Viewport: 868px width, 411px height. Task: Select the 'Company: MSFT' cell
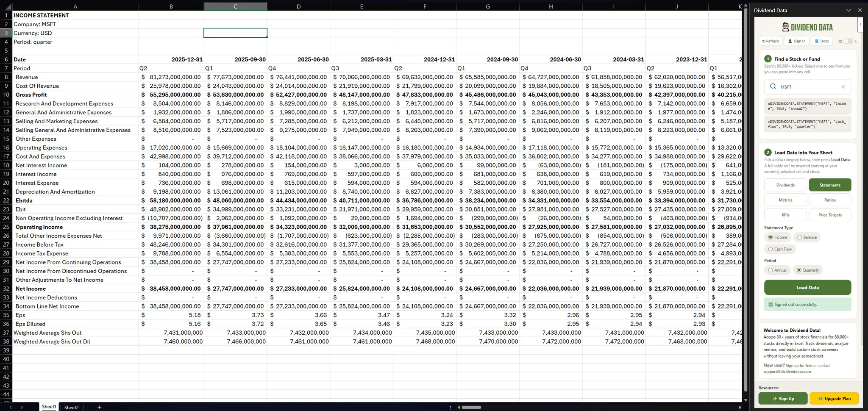coord(75,24)
